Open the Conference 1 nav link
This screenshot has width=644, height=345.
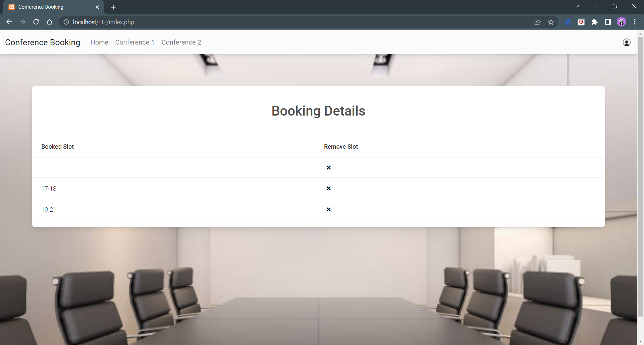click(135, 42)
